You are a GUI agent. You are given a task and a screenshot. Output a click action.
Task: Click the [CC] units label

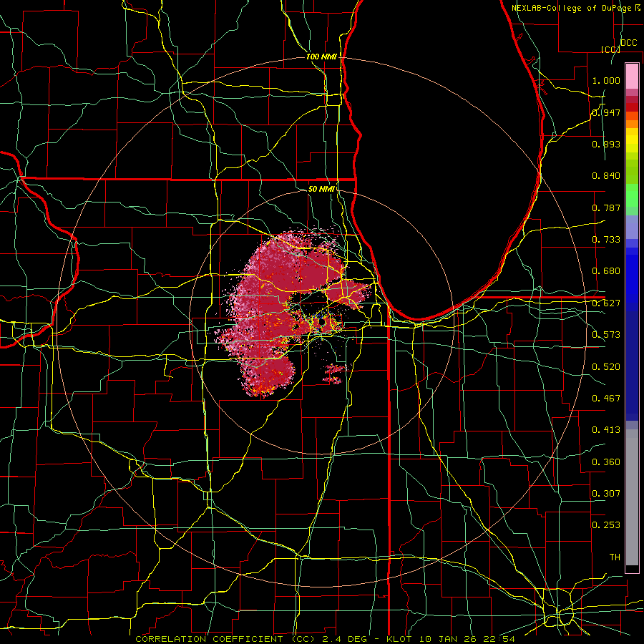610,49
